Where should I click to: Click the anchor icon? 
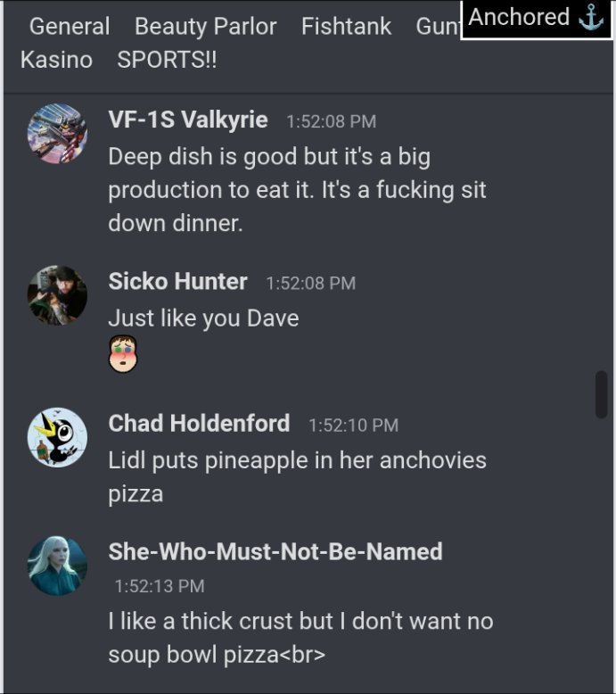(x=591, y=18)
